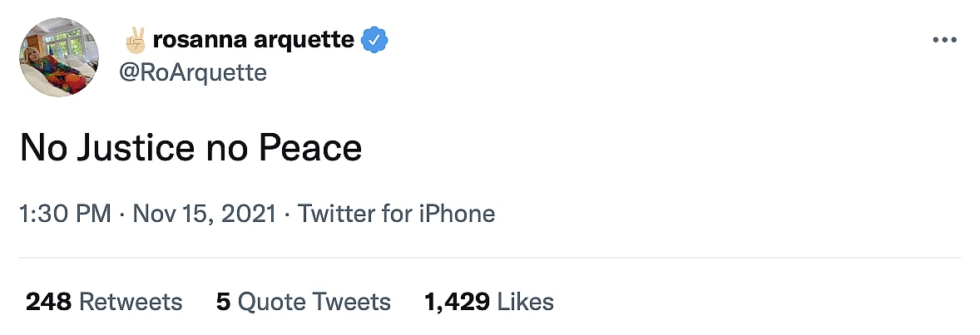Click the display name rosanna arquette
Image resolution: width=980 pixels, height=335 pixels.
tap(255, 39)
